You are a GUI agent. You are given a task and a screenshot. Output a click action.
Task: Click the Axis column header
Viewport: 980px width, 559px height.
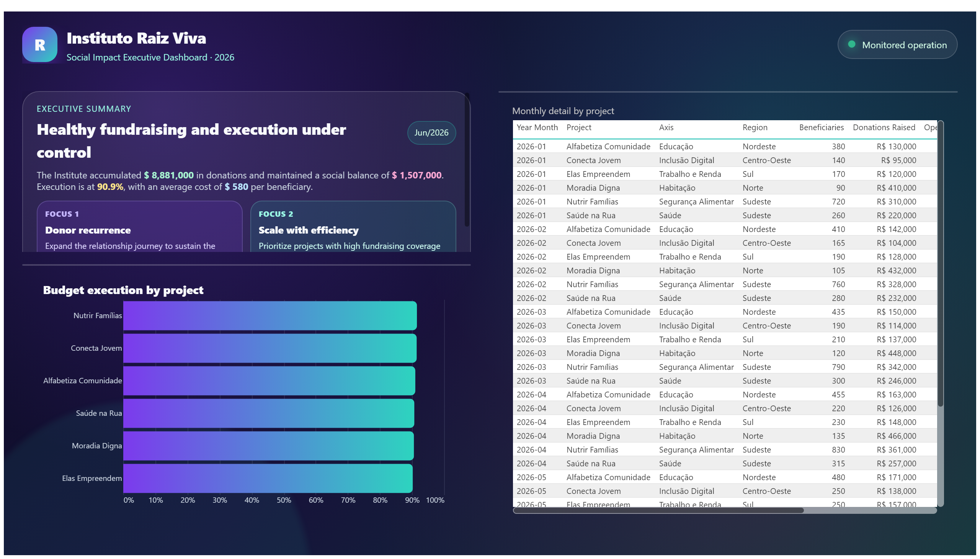click(x=666, y=127)
